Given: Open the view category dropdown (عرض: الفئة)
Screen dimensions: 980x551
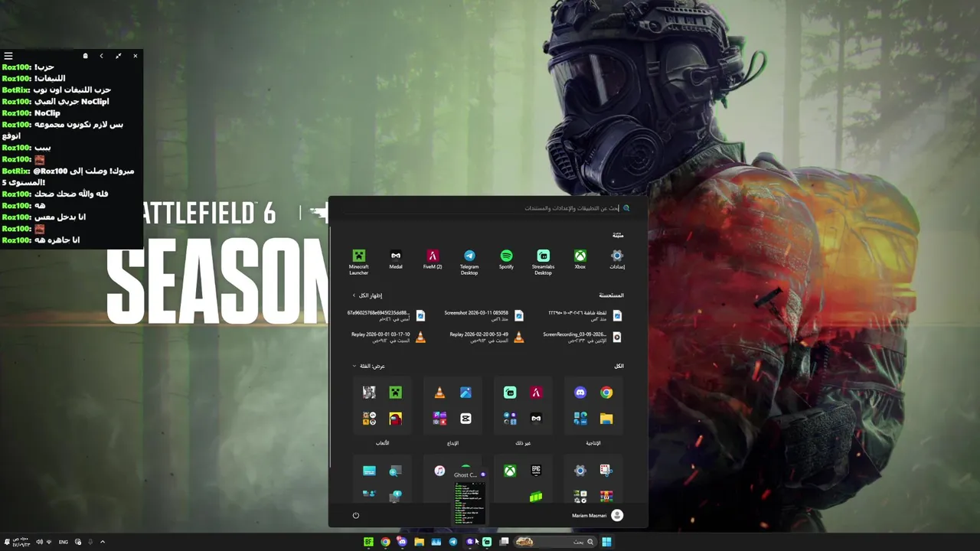Looking at the screenshot, I should coord(368,366).
